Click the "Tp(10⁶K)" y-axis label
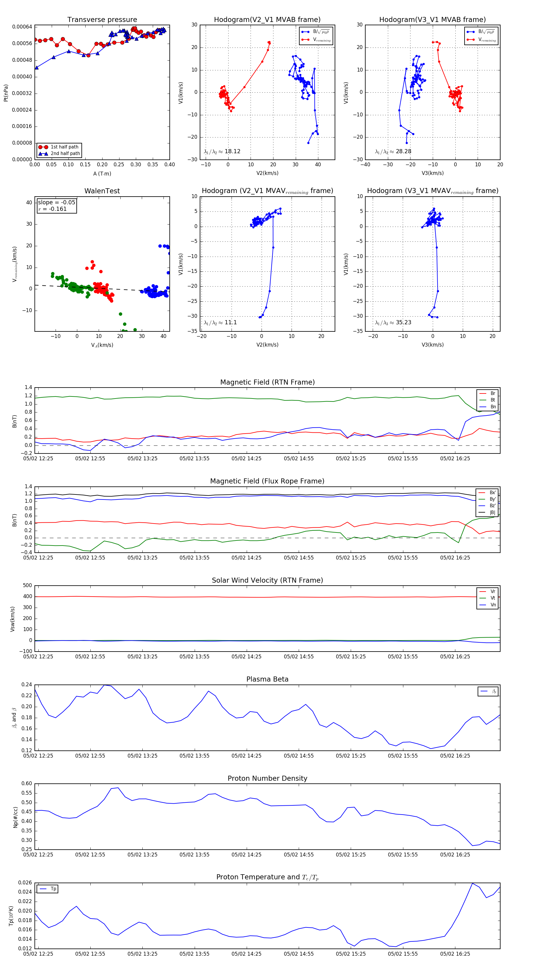Viewport: 535px width, 980px height. pyautogui.click(x=11, y=916)
